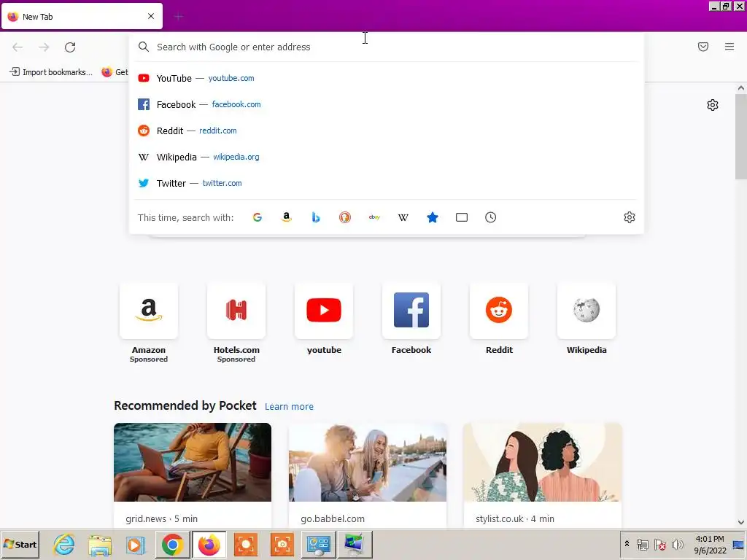Image resolution: width=747 pixels, height=560 pixels.
Task: Search open tabs using the tab icon
Action: (x=462, y=217)
